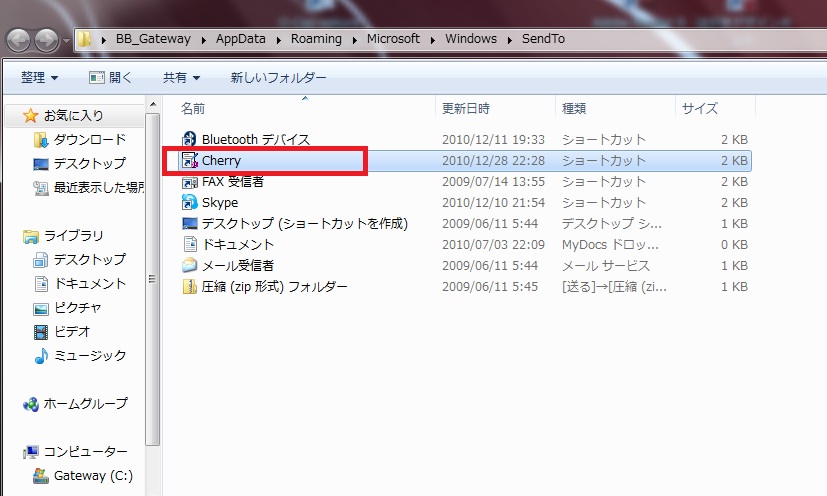Open Gateway (C:) drive

coord(93,475)
